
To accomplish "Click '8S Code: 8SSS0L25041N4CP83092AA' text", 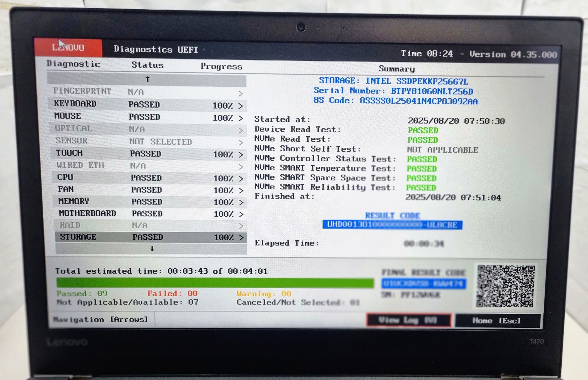I will pyautogui.click(x=396, y=101).
